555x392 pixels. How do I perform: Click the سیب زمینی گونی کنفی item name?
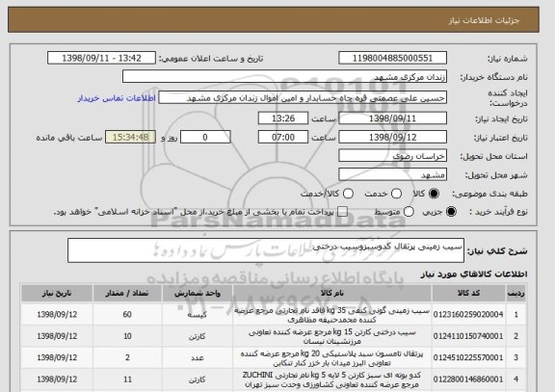332,315
